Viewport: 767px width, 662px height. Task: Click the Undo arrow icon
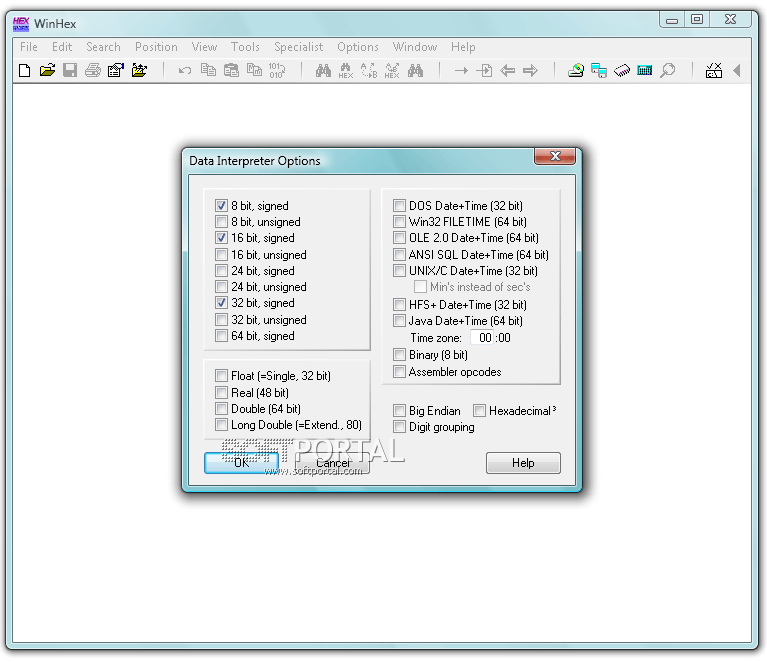tap(185, 70)
